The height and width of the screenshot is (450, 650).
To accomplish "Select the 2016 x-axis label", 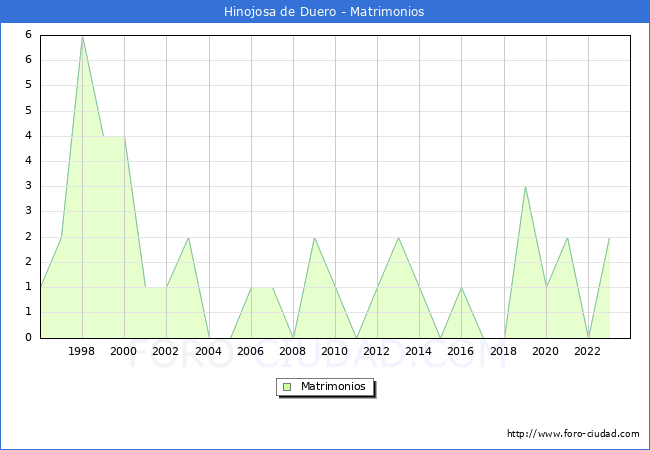I will point(461,352).
